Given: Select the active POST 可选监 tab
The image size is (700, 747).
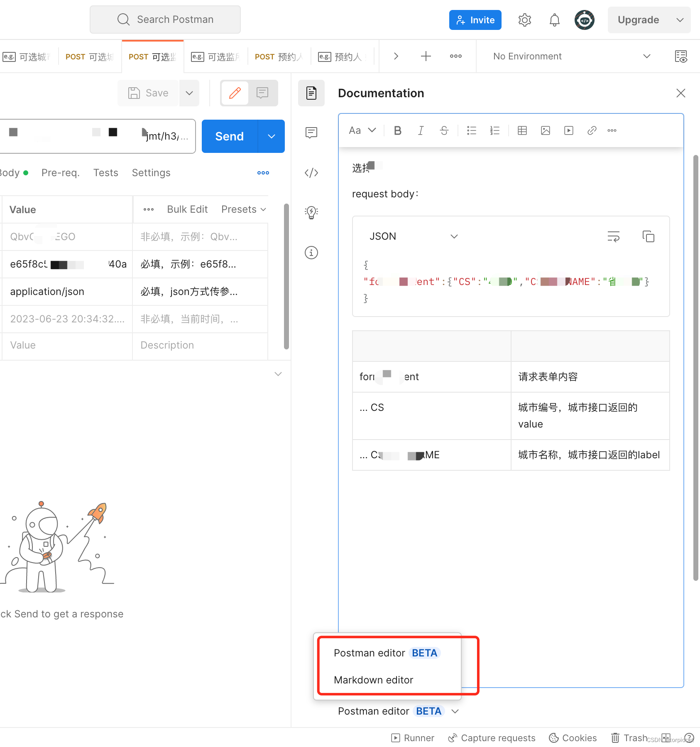Looking at the screenshot, I should 152,57.
